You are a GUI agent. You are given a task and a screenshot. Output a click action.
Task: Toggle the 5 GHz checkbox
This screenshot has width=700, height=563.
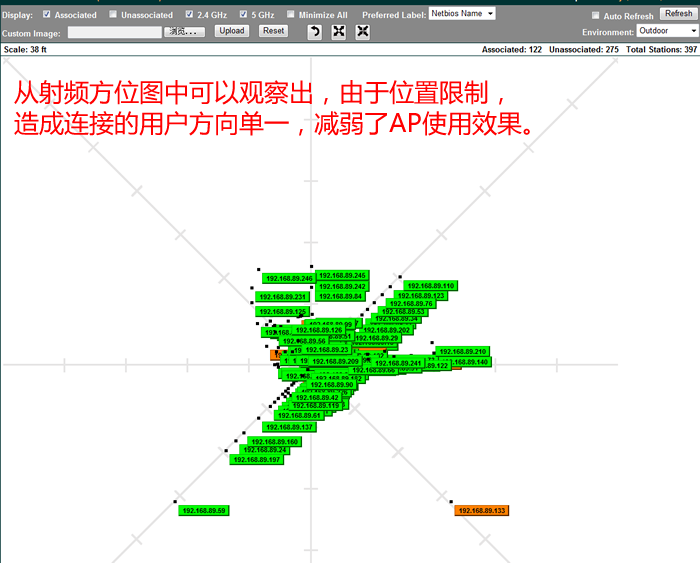point(243,14)
